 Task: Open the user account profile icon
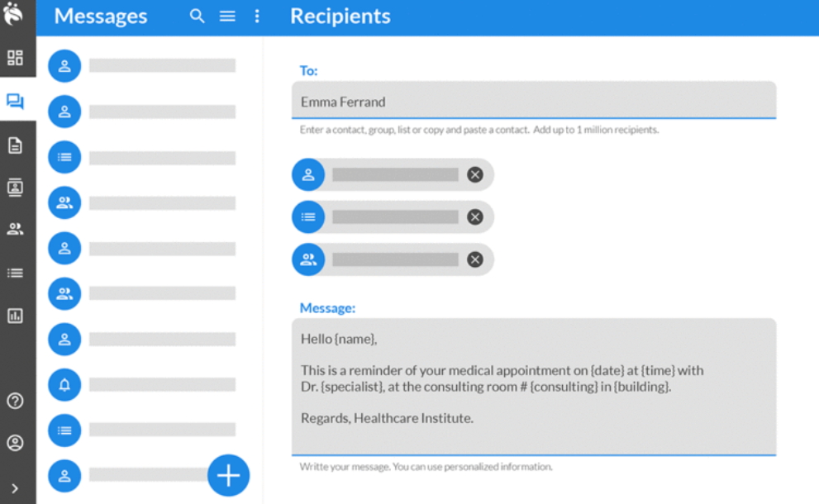point(15,444)
